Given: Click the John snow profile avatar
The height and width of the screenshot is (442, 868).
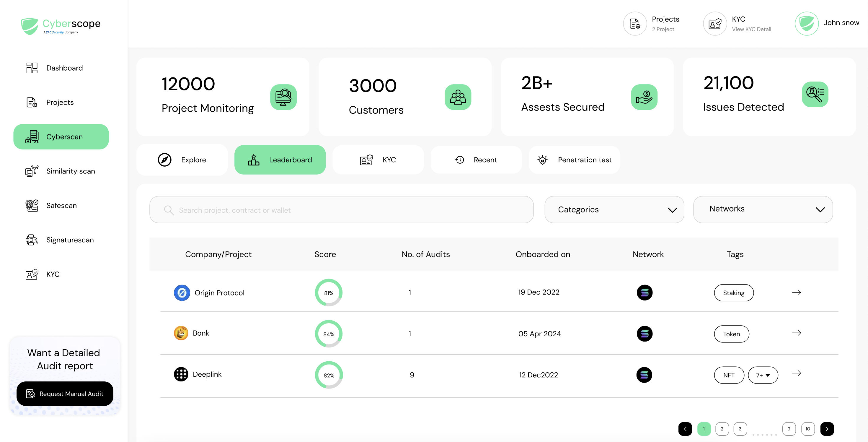Looking at the screenshot, I should click(806, 23).
